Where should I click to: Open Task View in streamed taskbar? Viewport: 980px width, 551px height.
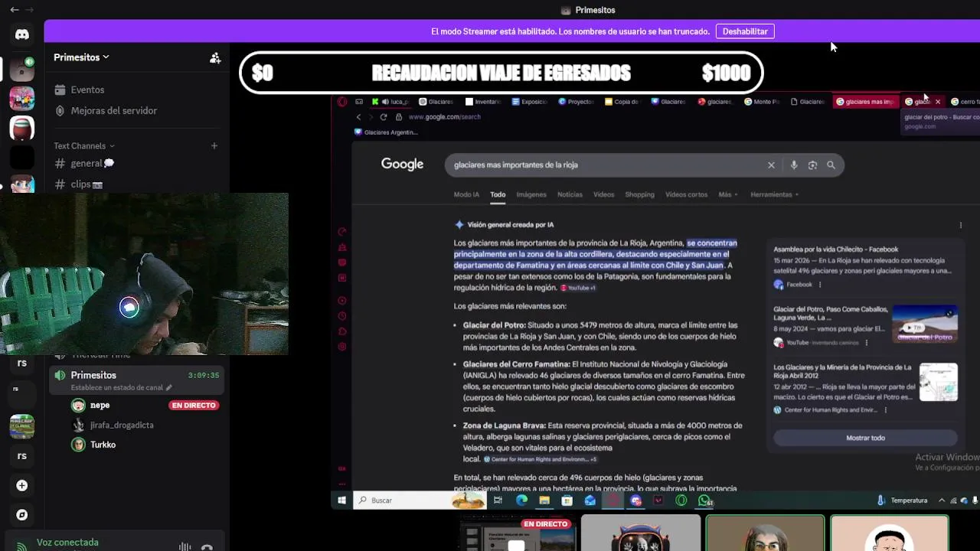click(x=498, y=500)
